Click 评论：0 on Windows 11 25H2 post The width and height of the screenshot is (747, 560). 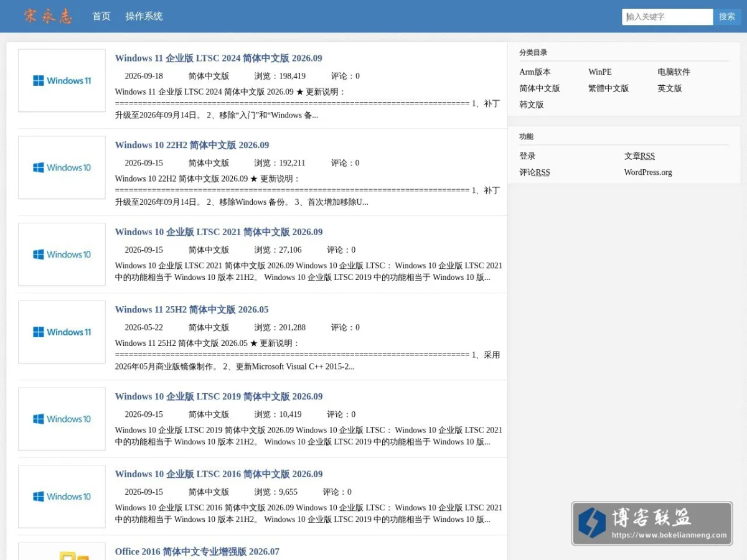pyautogui.click(x=345, y=327)
